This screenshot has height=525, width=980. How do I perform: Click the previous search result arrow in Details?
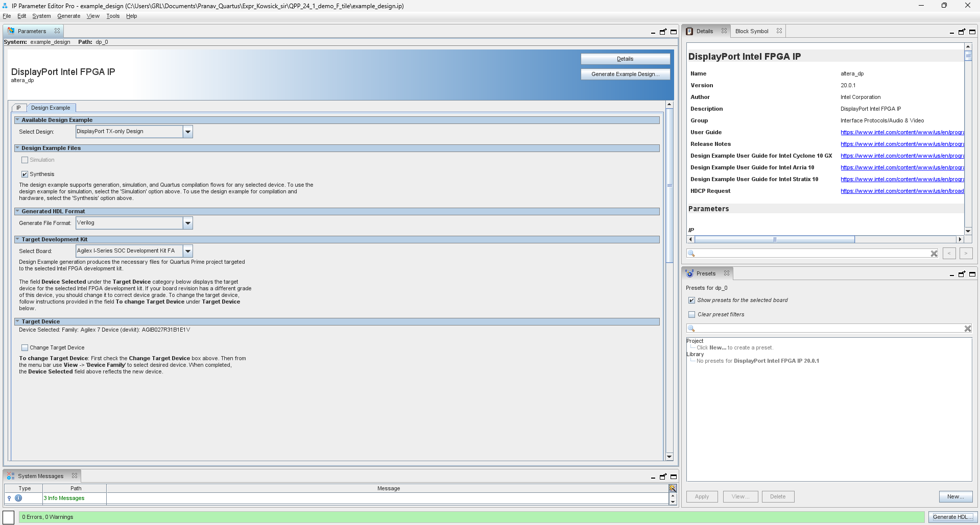[949, 253]
